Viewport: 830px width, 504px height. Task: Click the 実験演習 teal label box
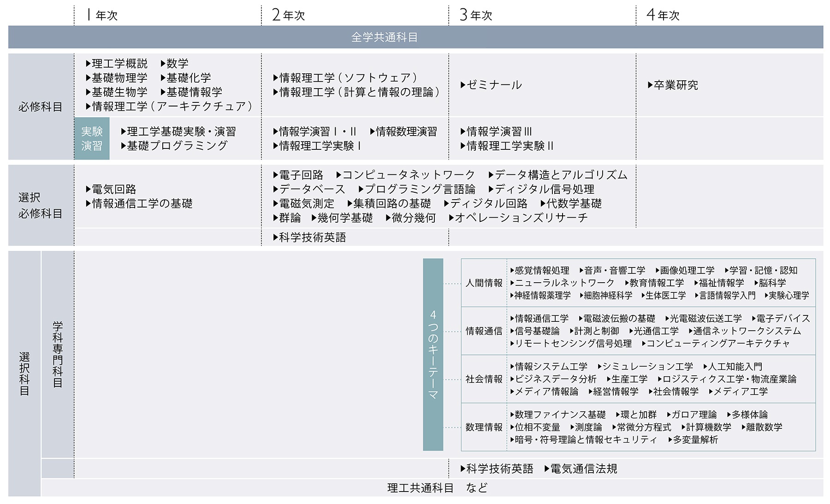click(x=92, y=138)
